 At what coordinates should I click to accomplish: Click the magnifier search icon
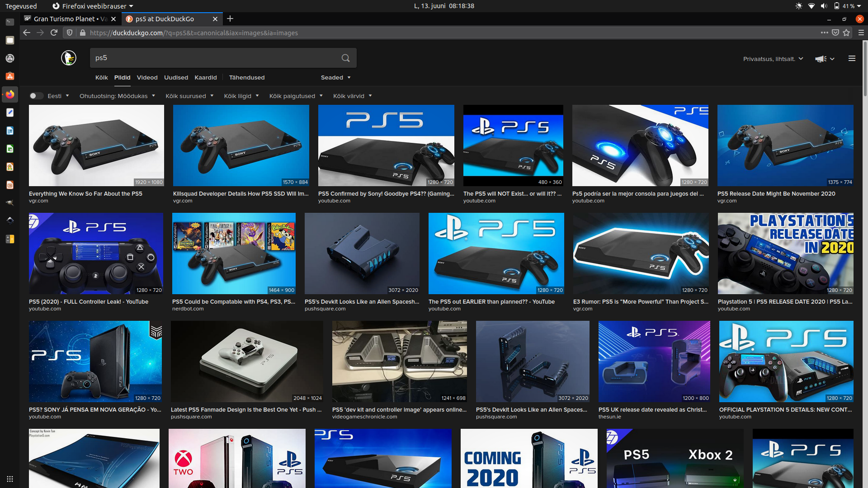pos(345,58)
